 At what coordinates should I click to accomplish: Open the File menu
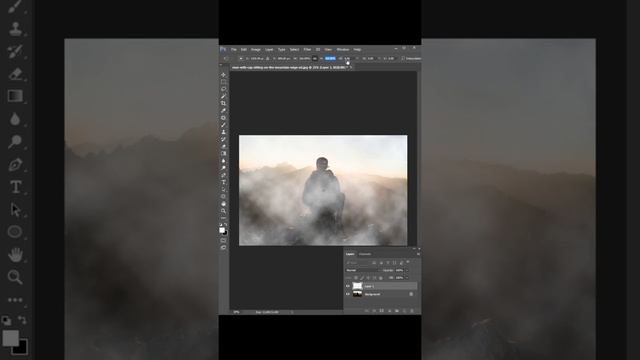point(233,49)
